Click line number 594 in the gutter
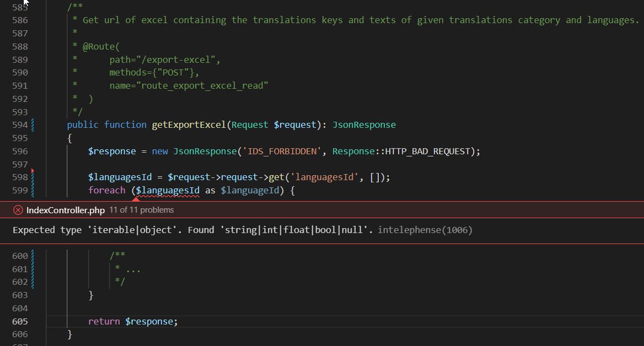Viewport: 644px width, 346px height. point(20,125)
